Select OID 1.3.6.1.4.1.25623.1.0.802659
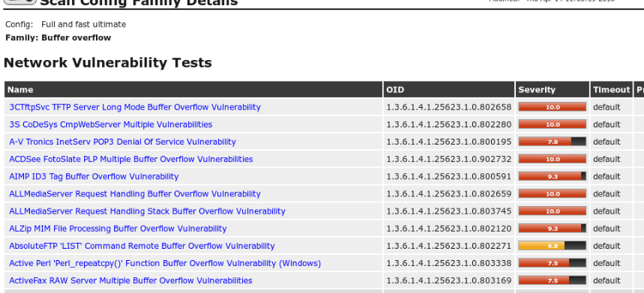 449,193
